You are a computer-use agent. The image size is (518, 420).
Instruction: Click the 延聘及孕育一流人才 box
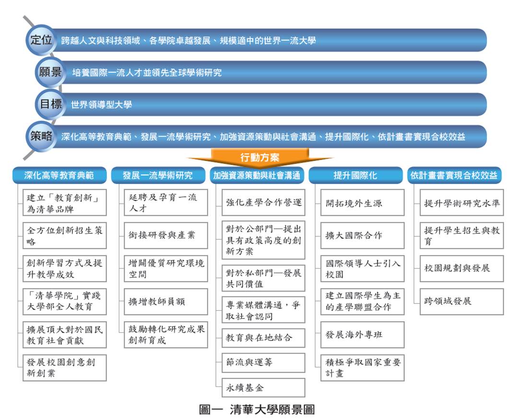click(x=166, y=202)
